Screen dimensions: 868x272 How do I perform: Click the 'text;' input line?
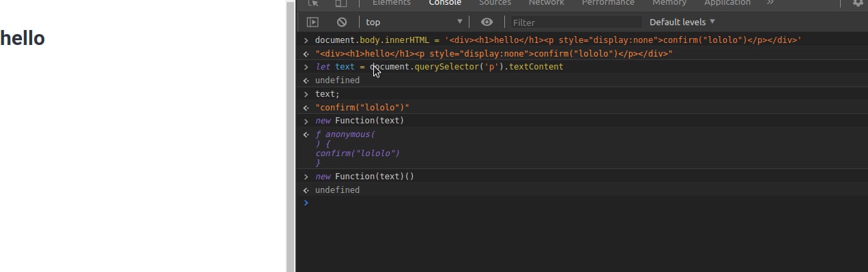coord(327,94)
